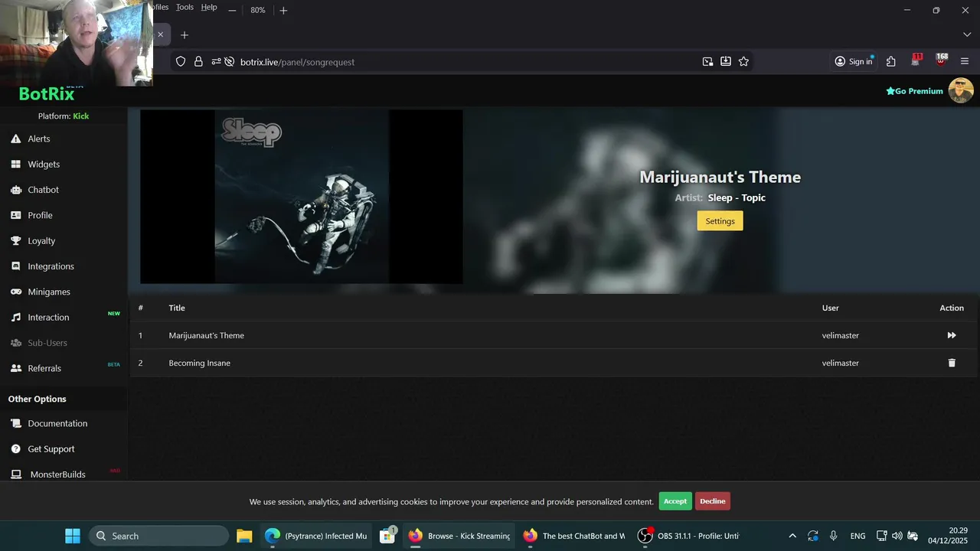Click the taskbar volume icon
Viewport: 980px width, 551px height.
click(897, 536)
